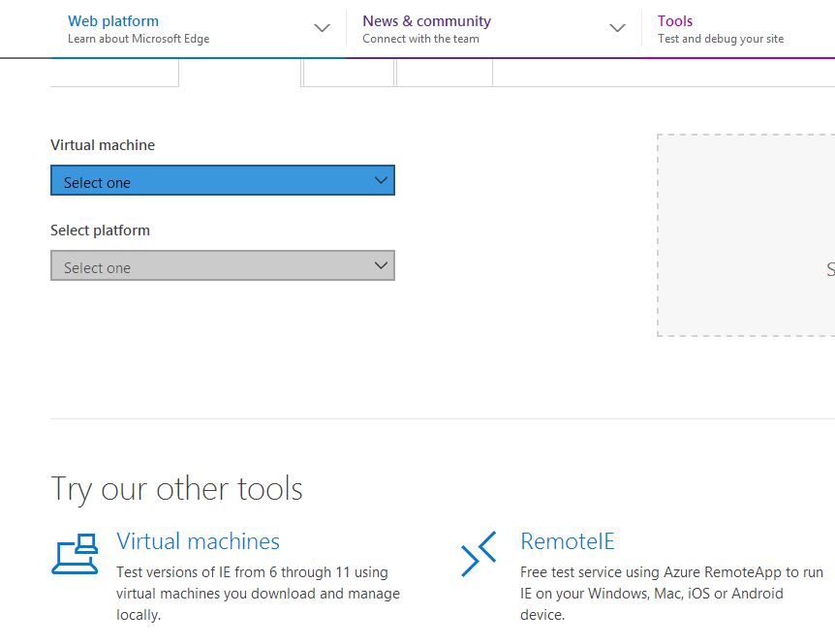Image resolution: width=835 pixels, height=644 pixels.
Task: Click the 'Virtual machine' field label
Action: [x=103, y=145]
